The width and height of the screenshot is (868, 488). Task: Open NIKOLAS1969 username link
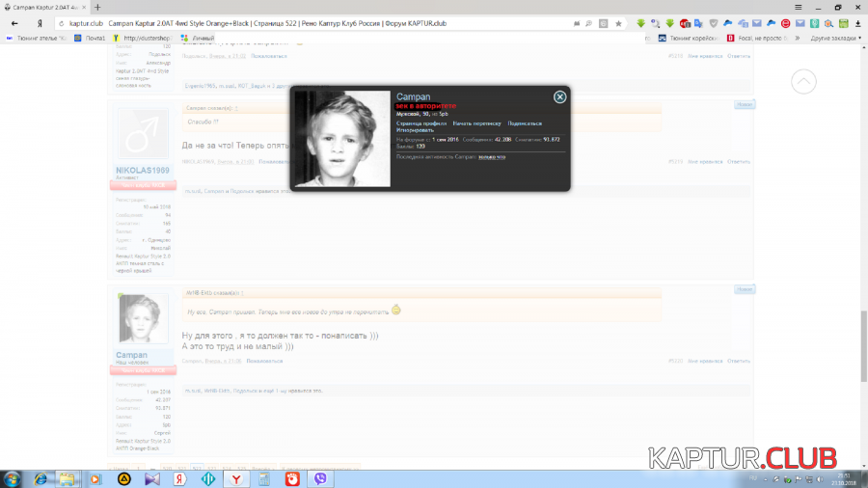143,171
